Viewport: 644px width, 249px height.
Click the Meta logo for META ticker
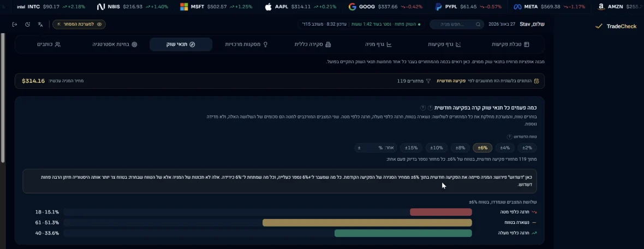(517, 7)
